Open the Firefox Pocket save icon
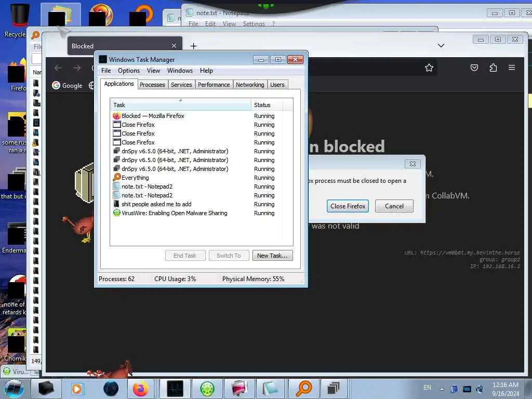 pyautogui.click(x=474, y=68)
